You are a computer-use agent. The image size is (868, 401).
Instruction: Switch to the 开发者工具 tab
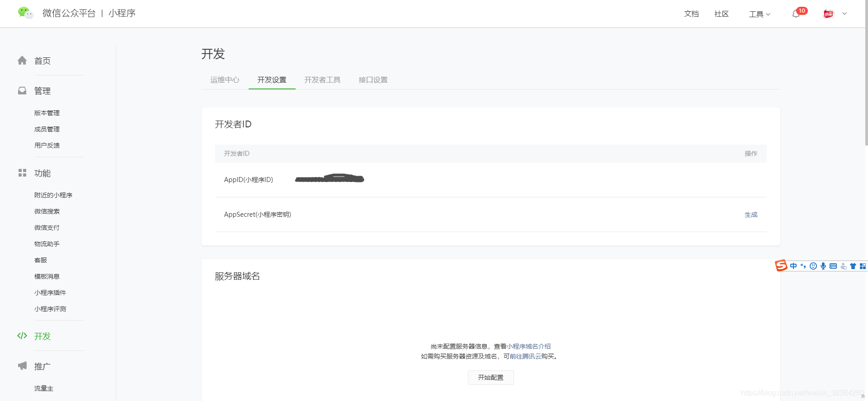point(322,80)
